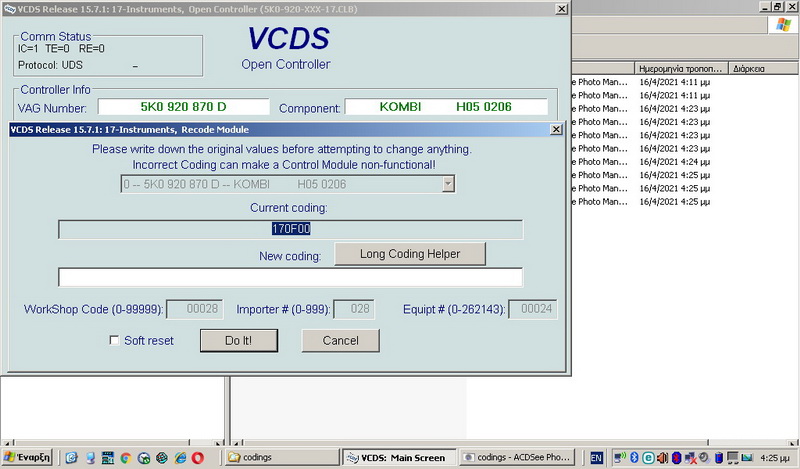Viewport: 800px width, 469px height.
Task: Click the ESET antivirus tray icon
Action: (x=648, y=457)
